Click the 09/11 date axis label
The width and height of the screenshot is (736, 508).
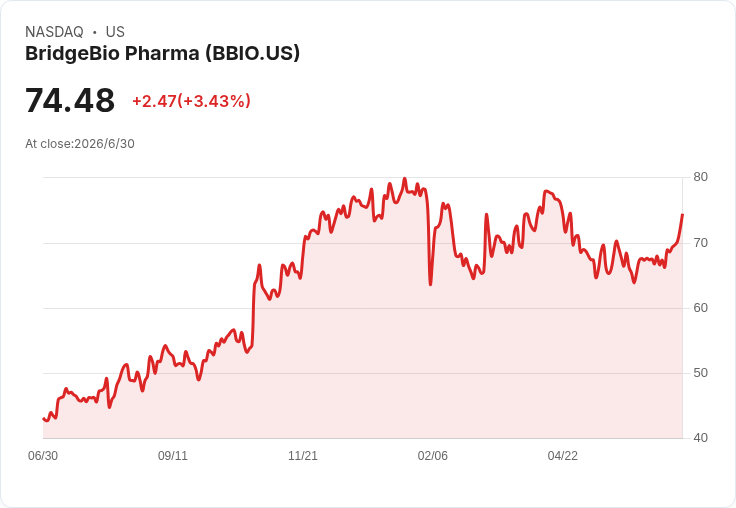pyautogui.click(x=173, y=456)
